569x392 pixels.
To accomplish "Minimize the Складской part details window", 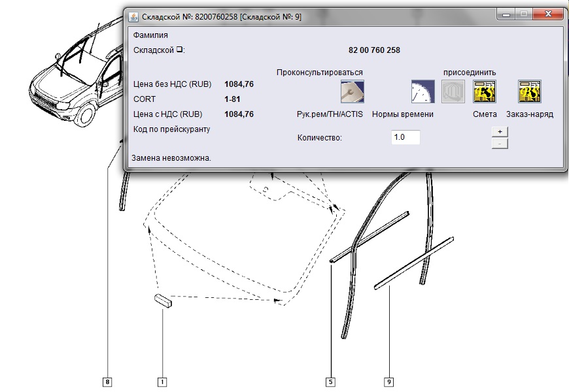I will pos(506,14).
